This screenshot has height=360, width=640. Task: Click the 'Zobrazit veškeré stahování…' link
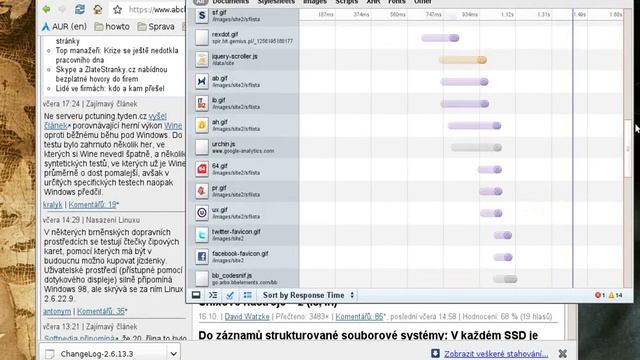[x=496, y=354]
